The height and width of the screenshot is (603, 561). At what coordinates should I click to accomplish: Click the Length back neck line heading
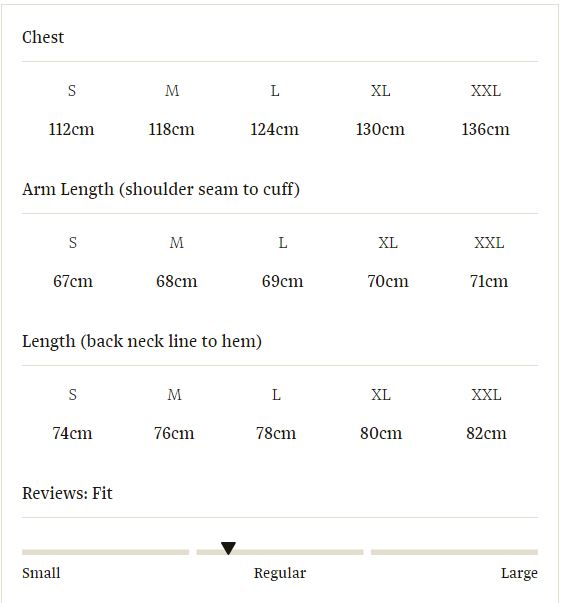click(x=142, y=341)
